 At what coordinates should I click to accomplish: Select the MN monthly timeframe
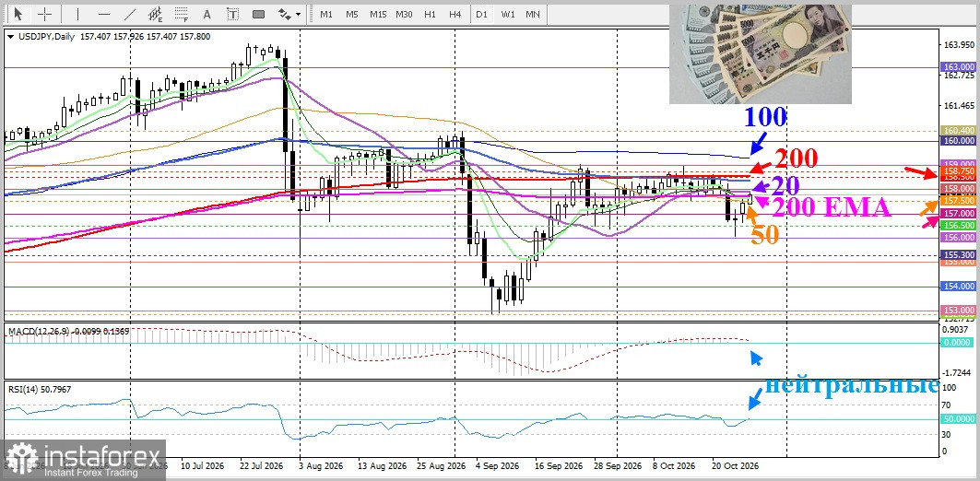pos(533,14)
